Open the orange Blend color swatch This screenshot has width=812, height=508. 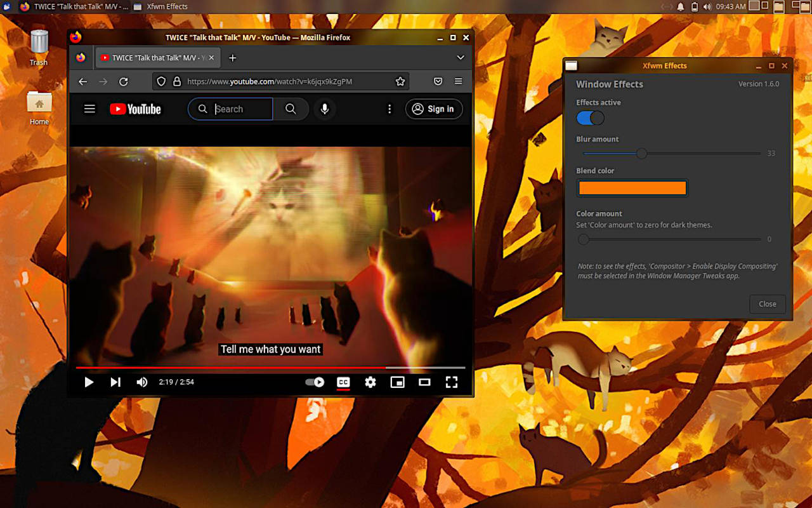(632, 188)
